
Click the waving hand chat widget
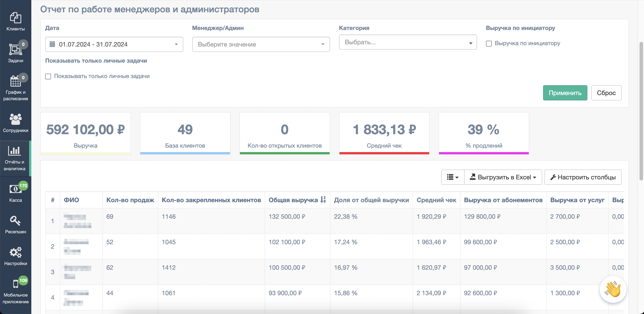point(613,289)
